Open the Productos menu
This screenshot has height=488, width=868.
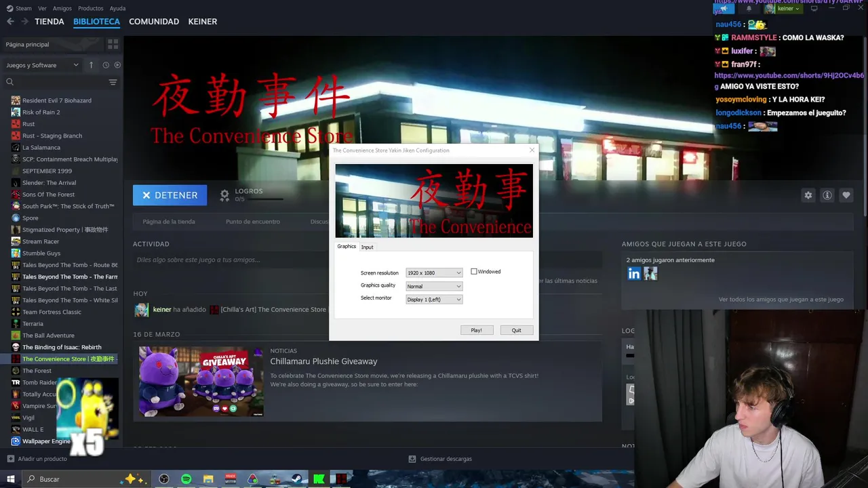(91, 9)
